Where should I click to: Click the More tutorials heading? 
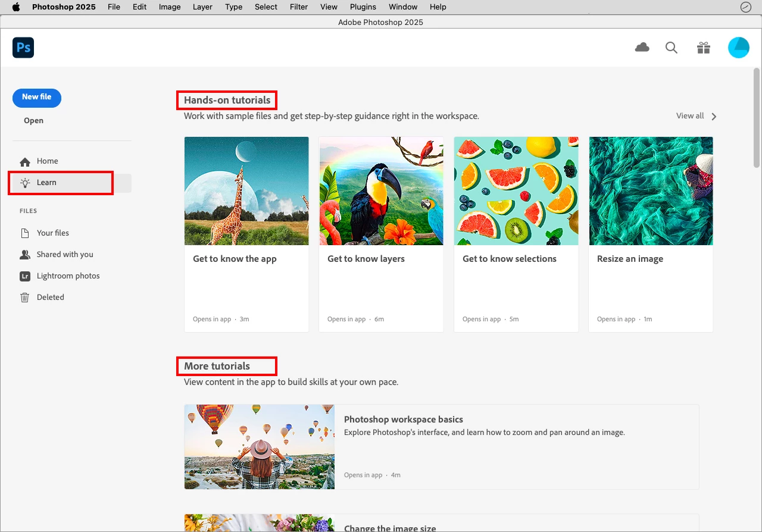[x=217, y=366]
